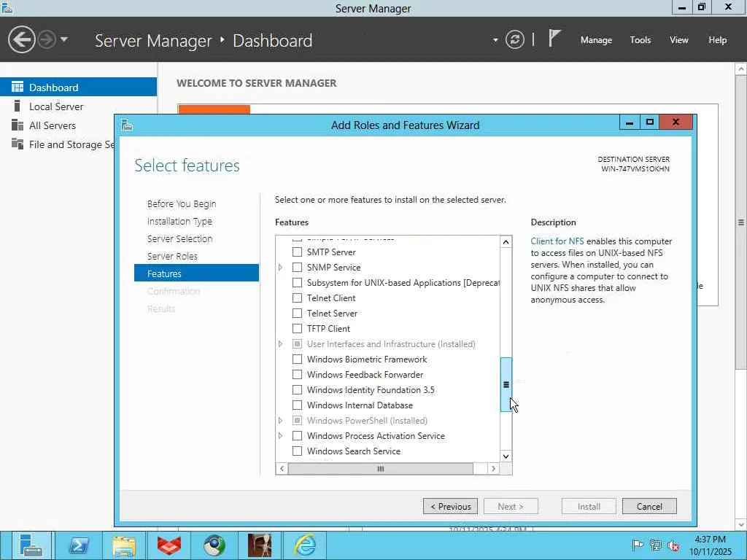The height and width of the screenshot is (560, 747).
Task: Click the muted speaker icon in system tray
Action: 673,545
